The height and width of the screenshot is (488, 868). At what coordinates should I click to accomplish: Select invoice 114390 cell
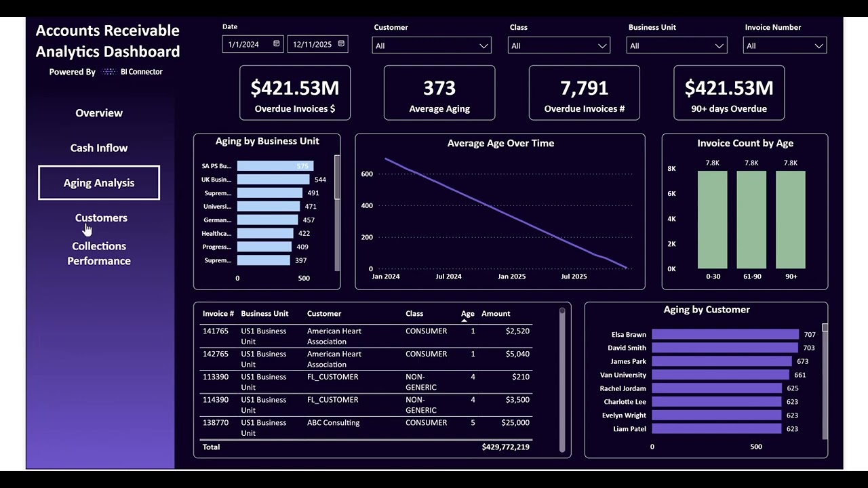click(x=216, y=400)
